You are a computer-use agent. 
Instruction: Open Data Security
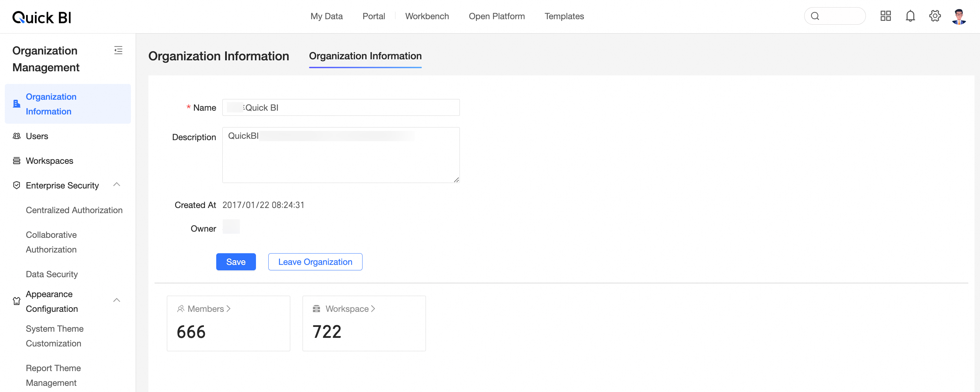[x=52, y=274]
